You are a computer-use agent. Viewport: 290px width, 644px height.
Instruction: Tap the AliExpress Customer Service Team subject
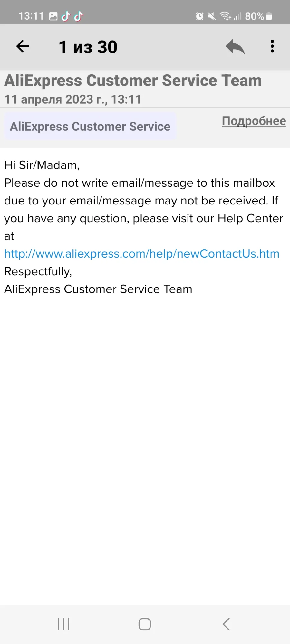[x=133, y=80]
